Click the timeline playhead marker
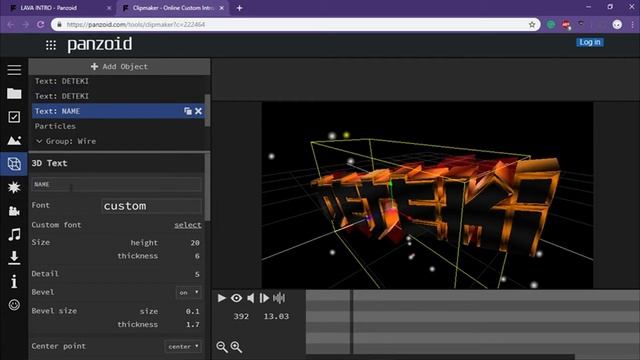Image resolution: width=640 pixels, height=360 pixels. point(351,322)
